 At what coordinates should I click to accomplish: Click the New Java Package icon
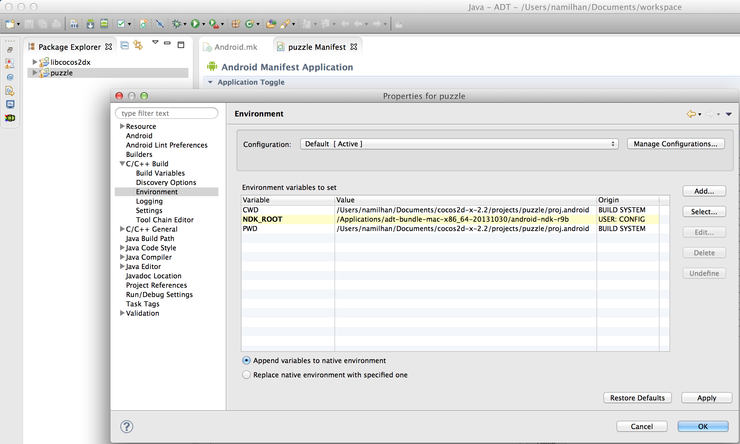tap(235, 24)
